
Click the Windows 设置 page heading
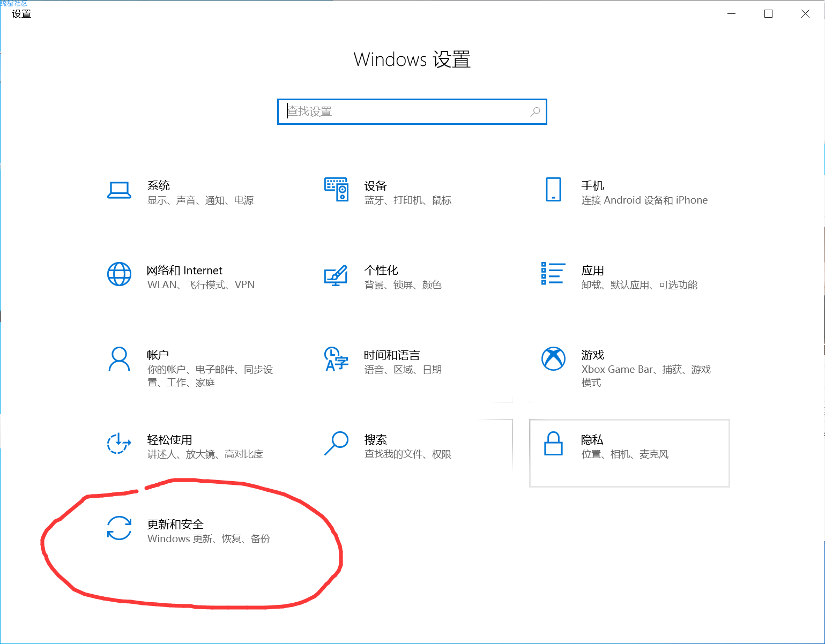click(412, 59)
